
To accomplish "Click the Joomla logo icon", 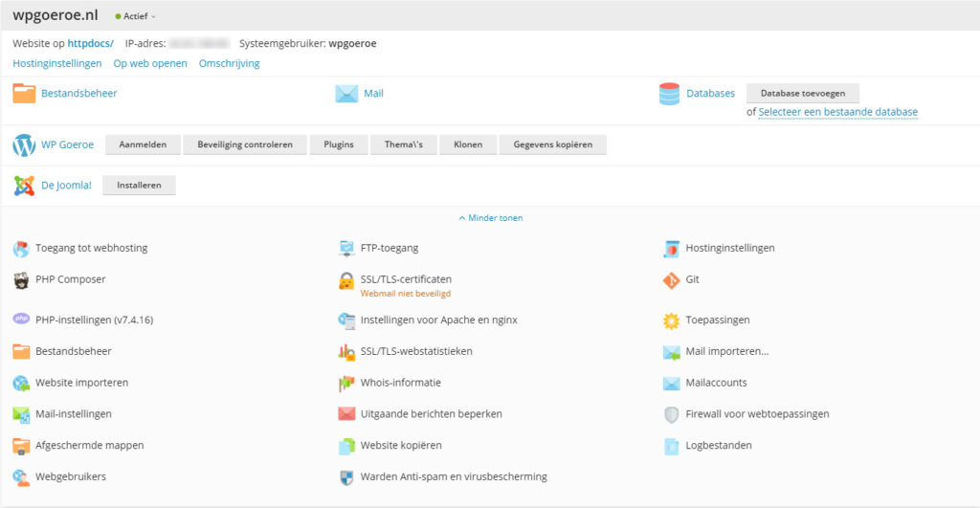I will point(24,186).
